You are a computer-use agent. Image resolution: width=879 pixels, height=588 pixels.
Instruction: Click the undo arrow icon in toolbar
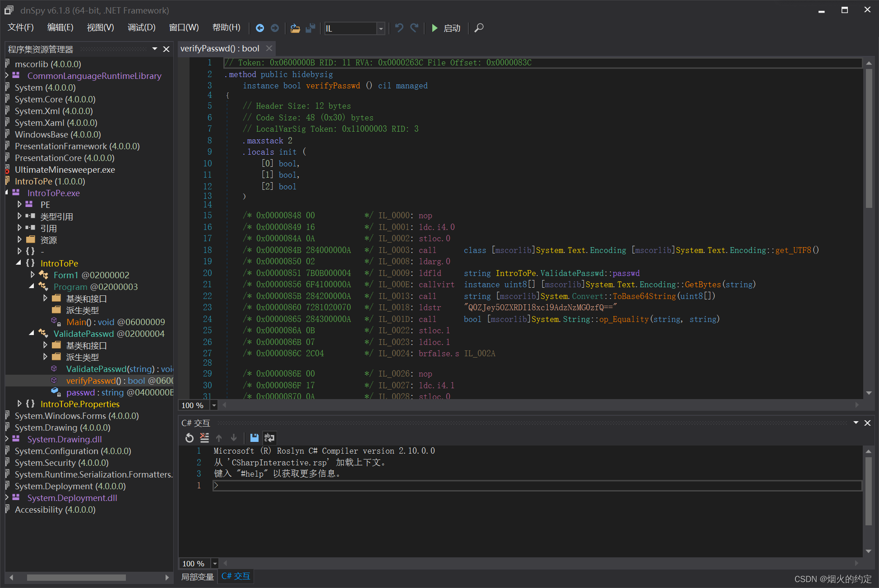click(399, 28)
